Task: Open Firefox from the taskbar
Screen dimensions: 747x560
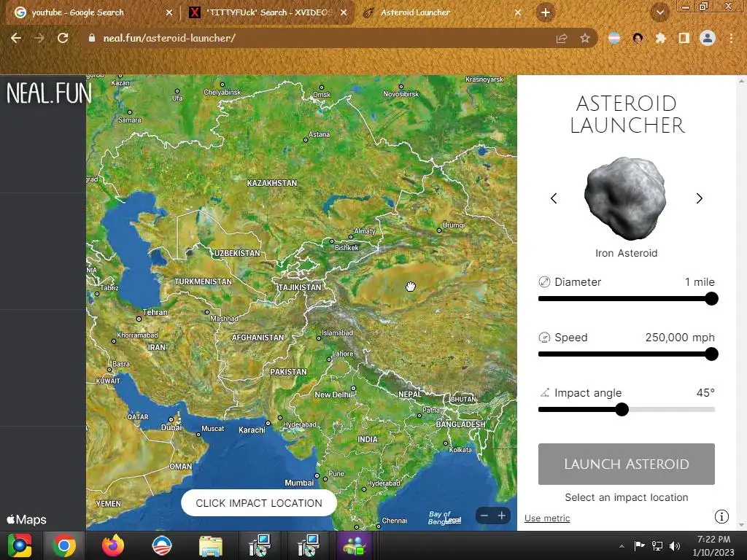Action: (x=113, y=545)
